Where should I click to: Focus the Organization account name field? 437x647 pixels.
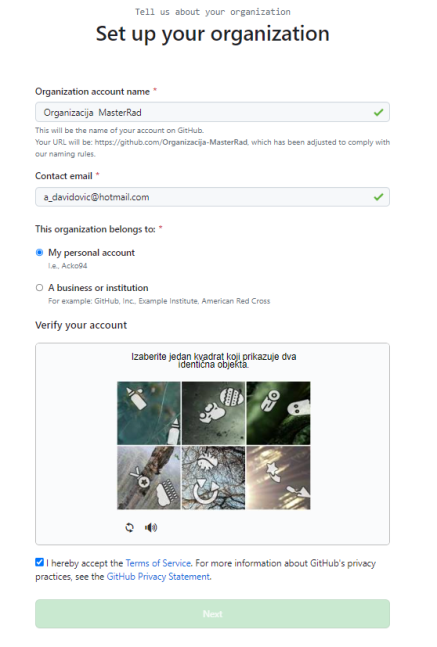pos(213,112)
